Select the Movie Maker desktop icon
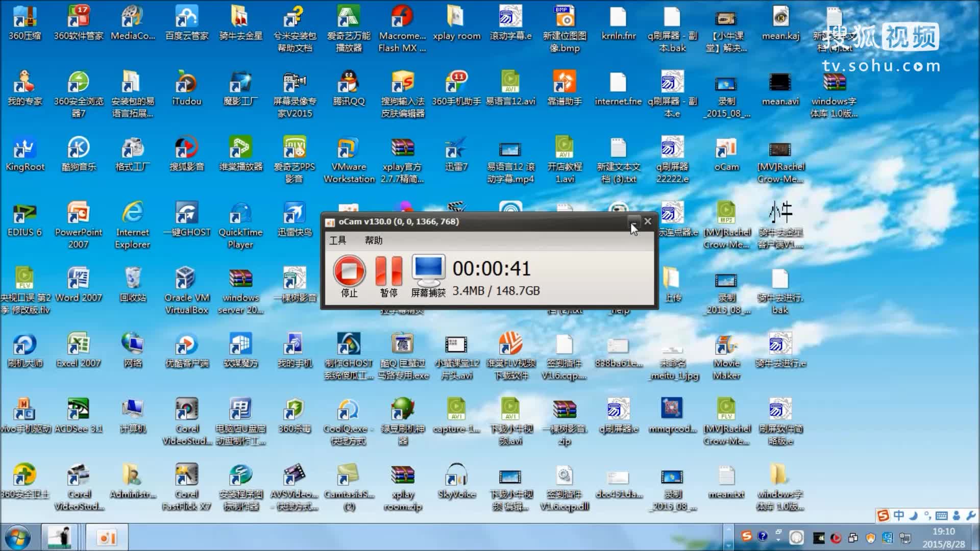 726,356
